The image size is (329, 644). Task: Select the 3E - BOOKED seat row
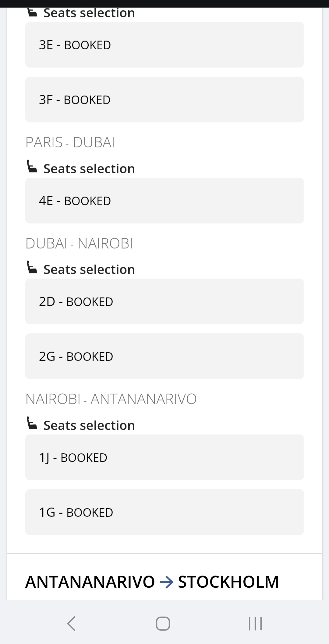click(164, 45)
